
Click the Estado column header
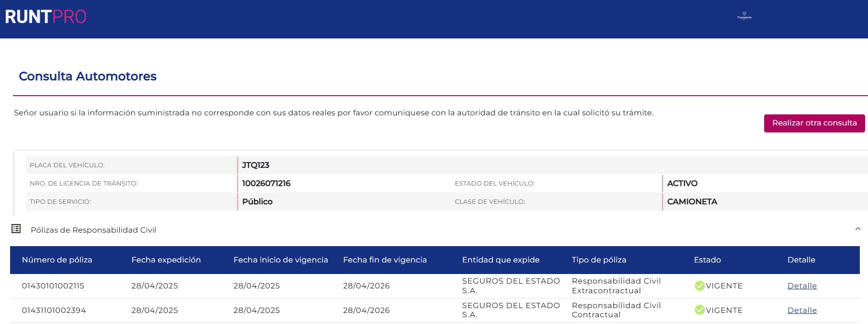pyautogui.click(x=707, y=260)
